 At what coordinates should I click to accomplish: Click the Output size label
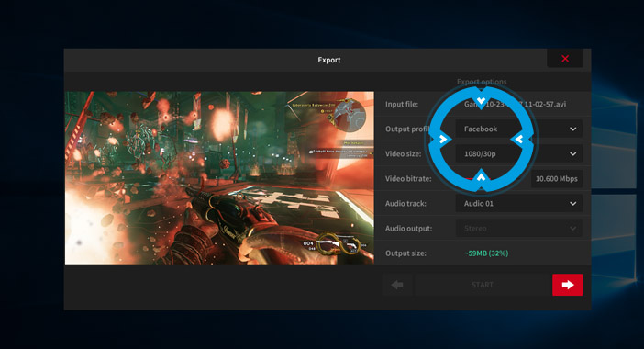405,253
